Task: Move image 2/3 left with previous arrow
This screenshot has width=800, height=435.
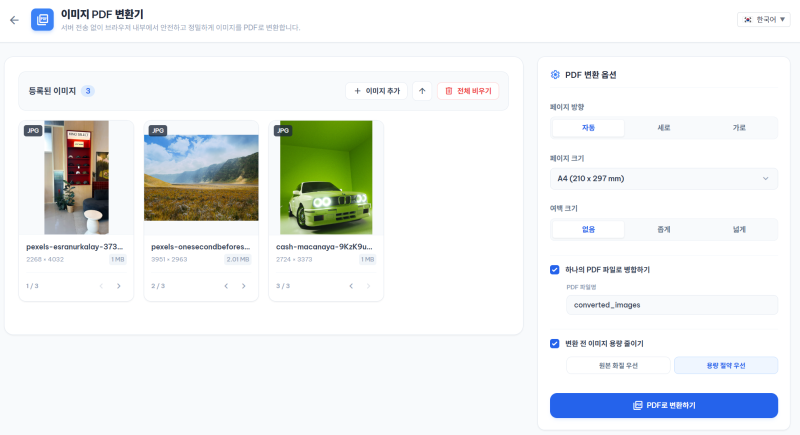Action: pos(226,286)
